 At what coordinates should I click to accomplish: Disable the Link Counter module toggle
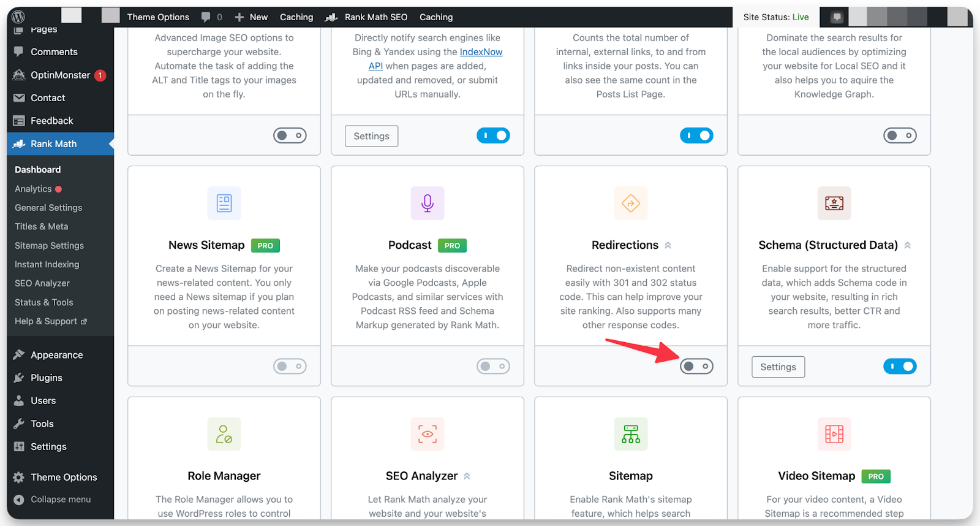click(x=696, y=135)
